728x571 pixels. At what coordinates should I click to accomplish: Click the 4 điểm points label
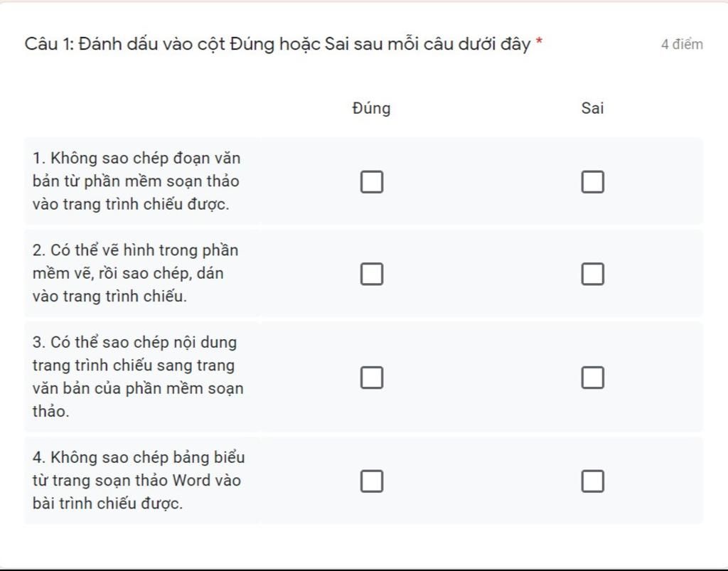click(x=682, y=44)
